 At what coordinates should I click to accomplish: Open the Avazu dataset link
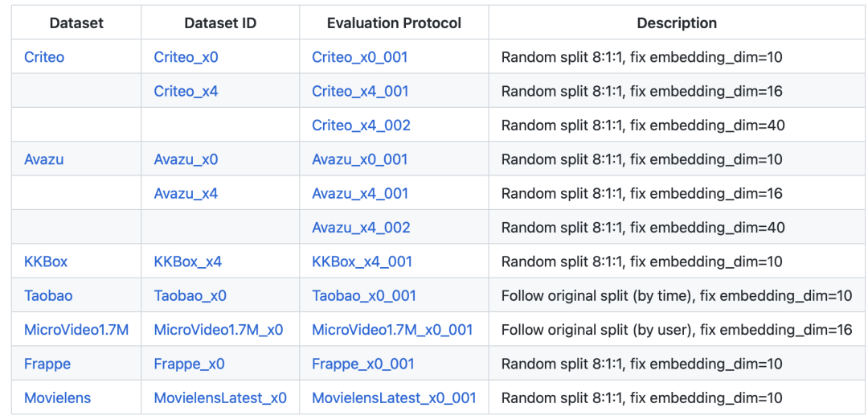[44, 159]
